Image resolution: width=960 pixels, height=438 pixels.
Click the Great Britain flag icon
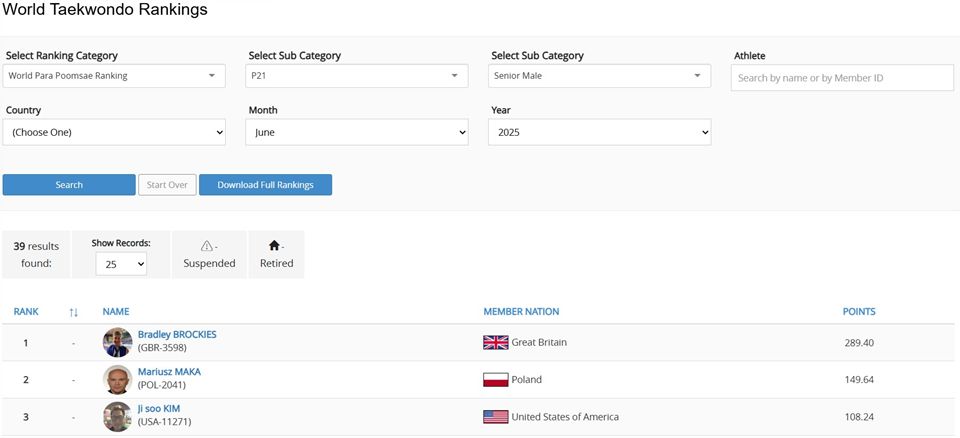(x=496, y=342)
